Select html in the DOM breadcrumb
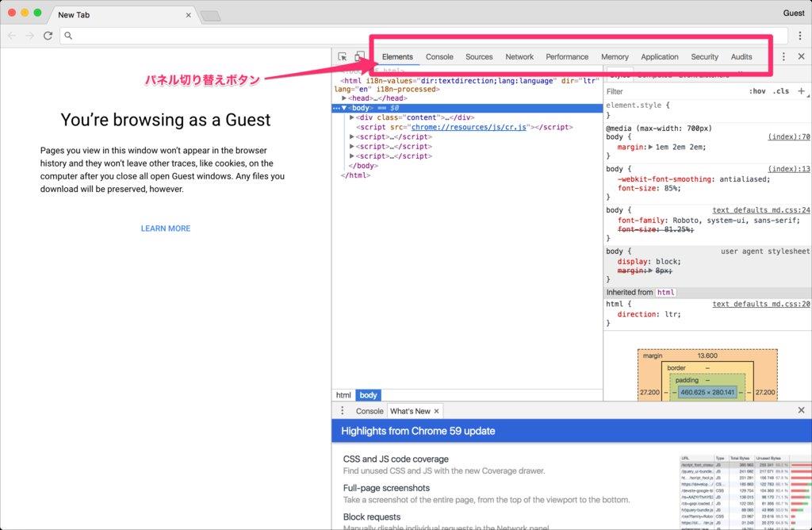Screen dimensions: 812x530 [x=343, y=395]
